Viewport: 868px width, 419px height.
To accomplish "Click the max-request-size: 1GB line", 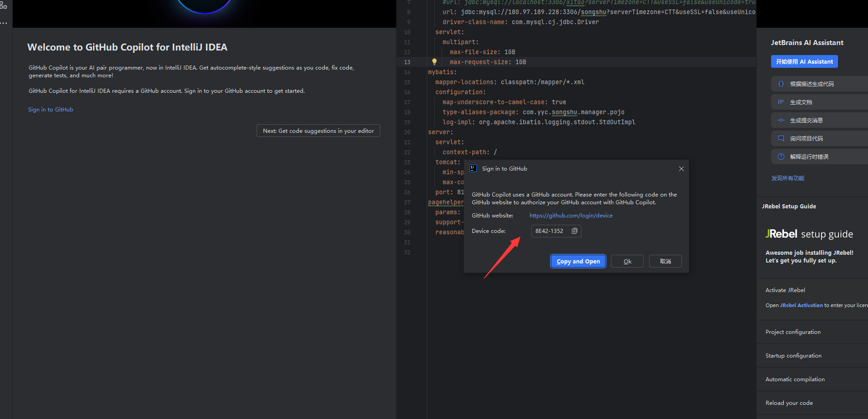I will tap(488, 62).
